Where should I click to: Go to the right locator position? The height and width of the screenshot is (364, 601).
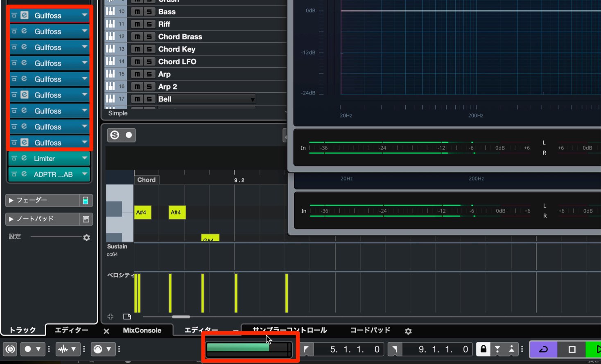pos(395,349)
